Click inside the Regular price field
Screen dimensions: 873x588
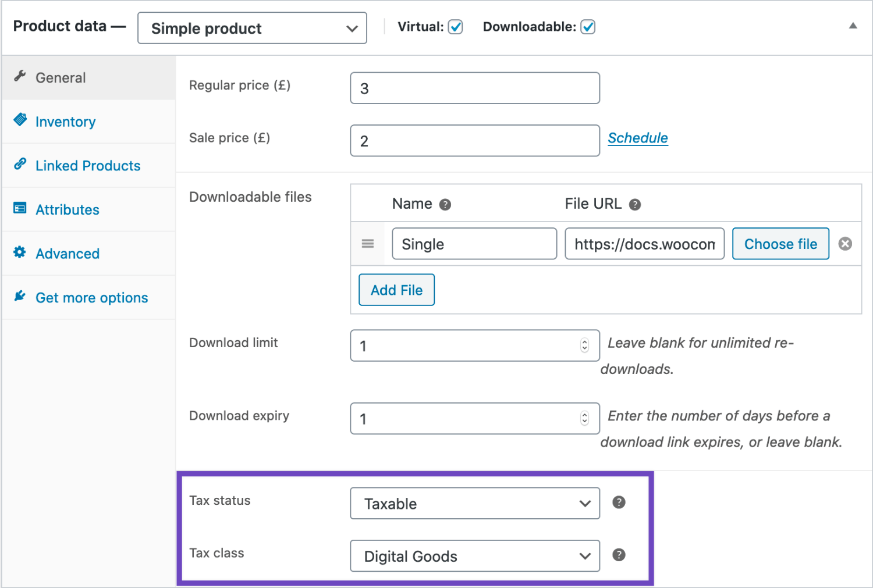point(474,87)
